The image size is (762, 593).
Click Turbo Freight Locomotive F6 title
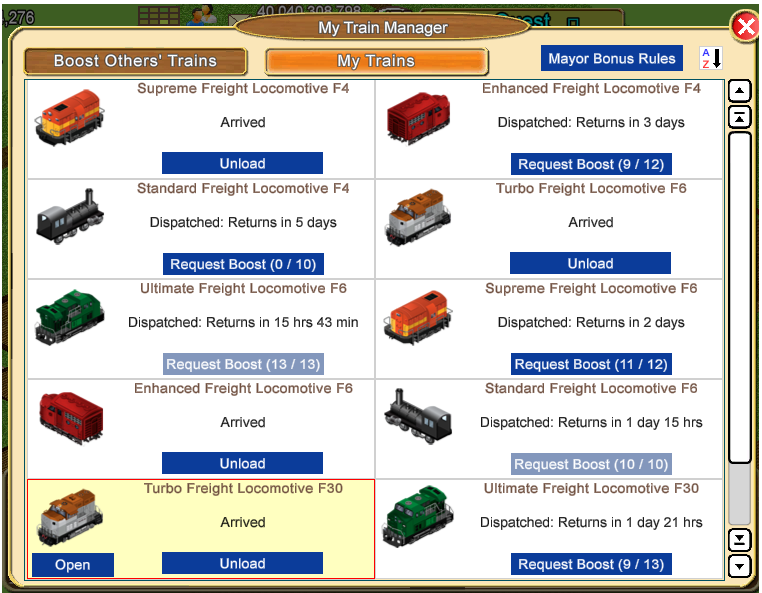591,189
